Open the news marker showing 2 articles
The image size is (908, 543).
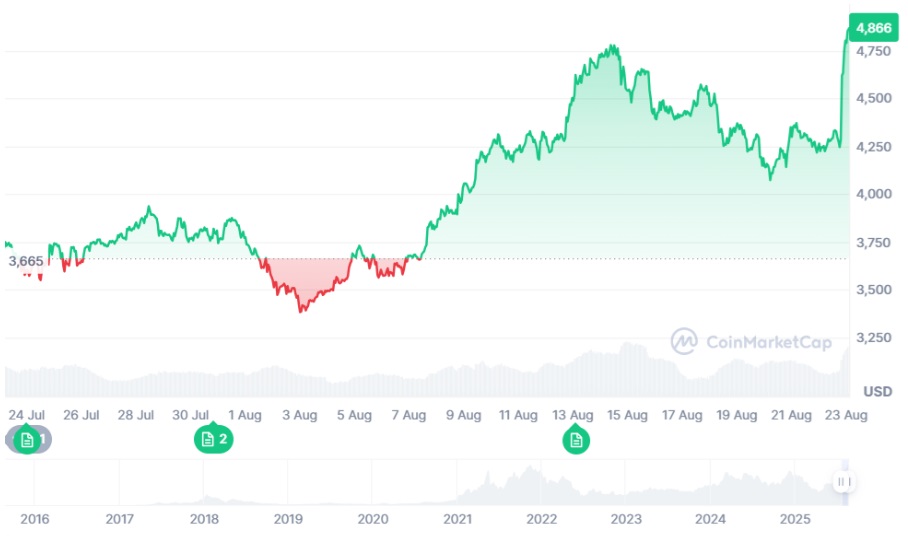tap(214, 439)
